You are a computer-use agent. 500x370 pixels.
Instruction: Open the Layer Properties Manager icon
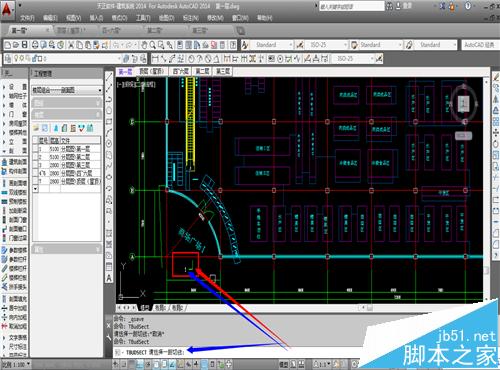click(9, 59)
